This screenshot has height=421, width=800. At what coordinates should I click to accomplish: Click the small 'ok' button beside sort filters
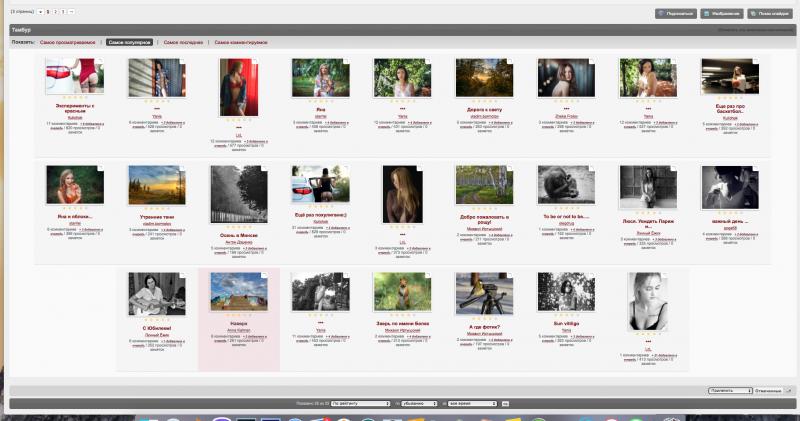tap(505, 404)
